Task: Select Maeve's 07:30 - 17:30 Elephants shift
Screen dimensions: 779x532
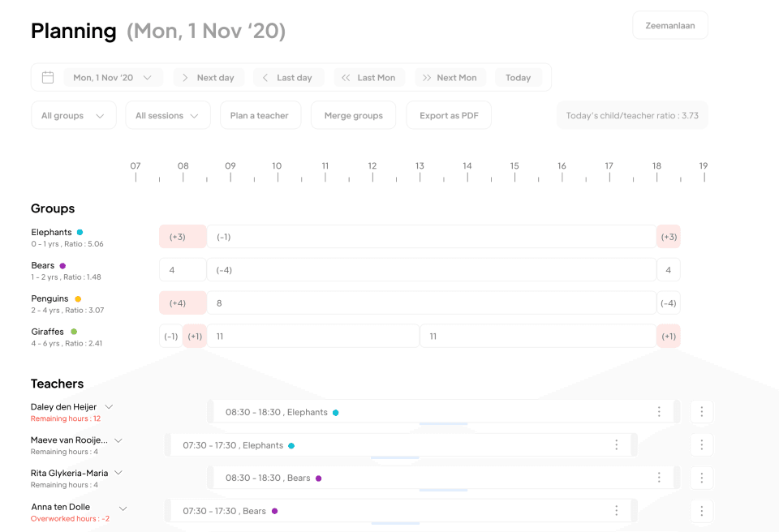Action: (x=401, y=445)
